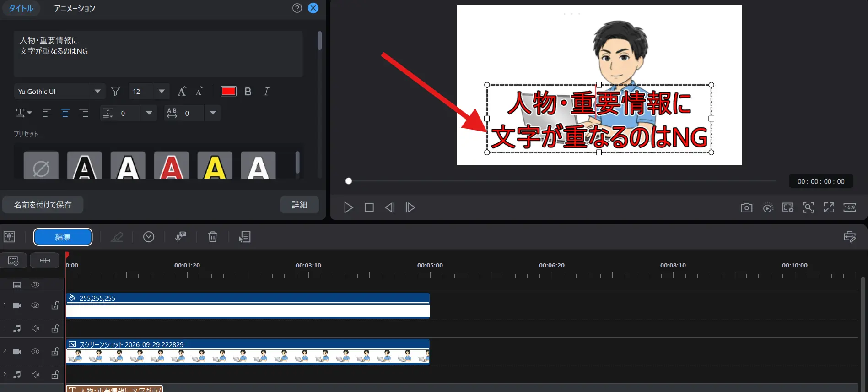Open the character spacing dropdown
The height and width of the screenshot is (392, 868).
point(213,113)
